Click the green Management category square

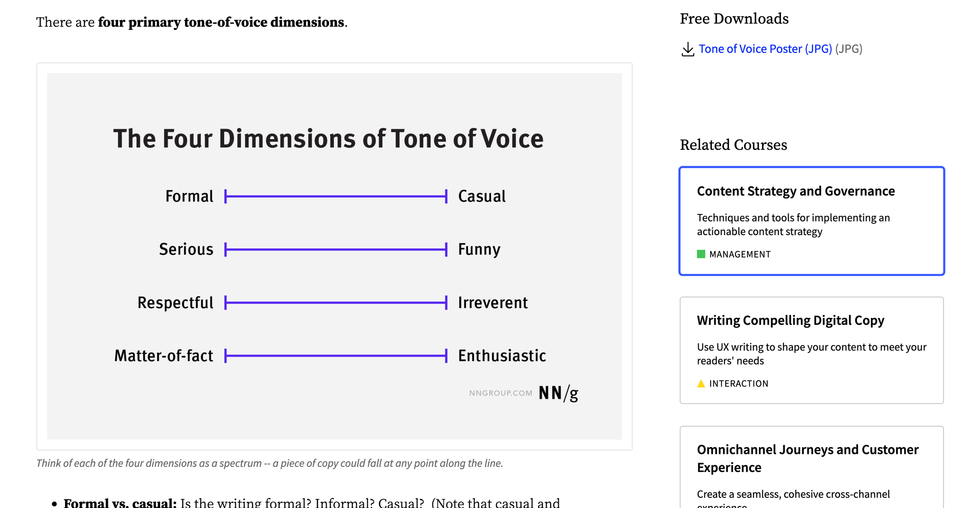[701, 254]
